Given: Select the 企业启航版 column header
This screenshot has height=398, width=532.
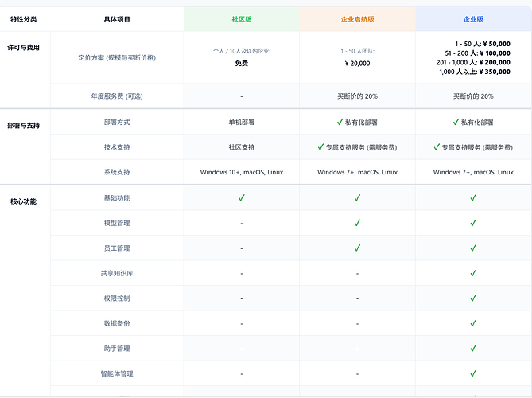Looking at the screenshot, I should (357, 19).
